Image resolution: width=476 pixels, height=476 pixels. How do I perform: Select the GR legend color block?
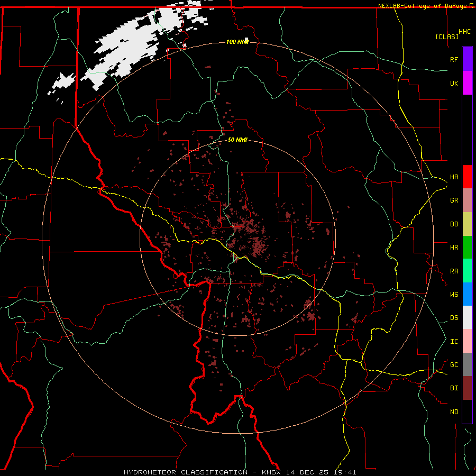[467, 200]
